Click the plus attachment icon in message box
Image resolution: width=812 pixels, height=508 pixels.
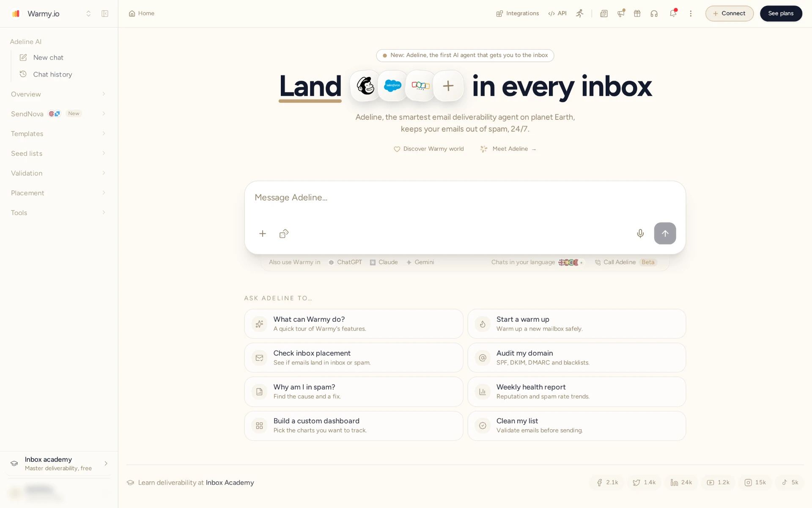pyautogui.click(x=263, y=234)
